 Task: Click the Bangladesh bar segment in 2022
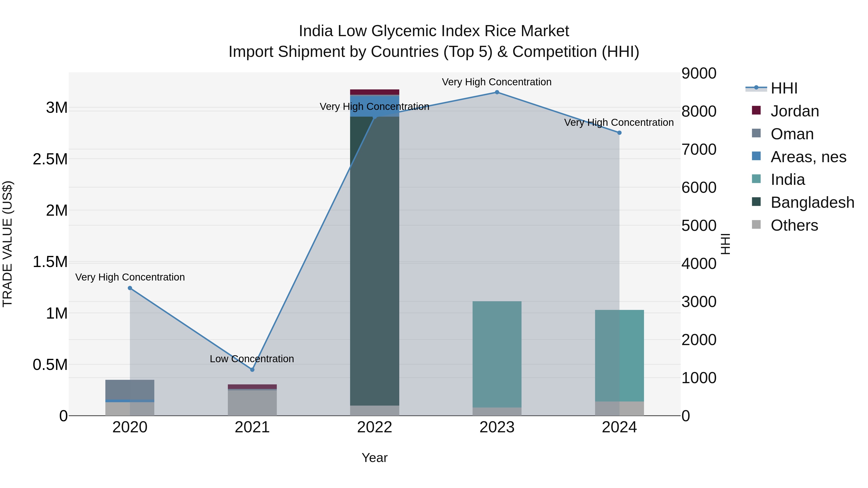pyautogui.click(x=375, y=261)
